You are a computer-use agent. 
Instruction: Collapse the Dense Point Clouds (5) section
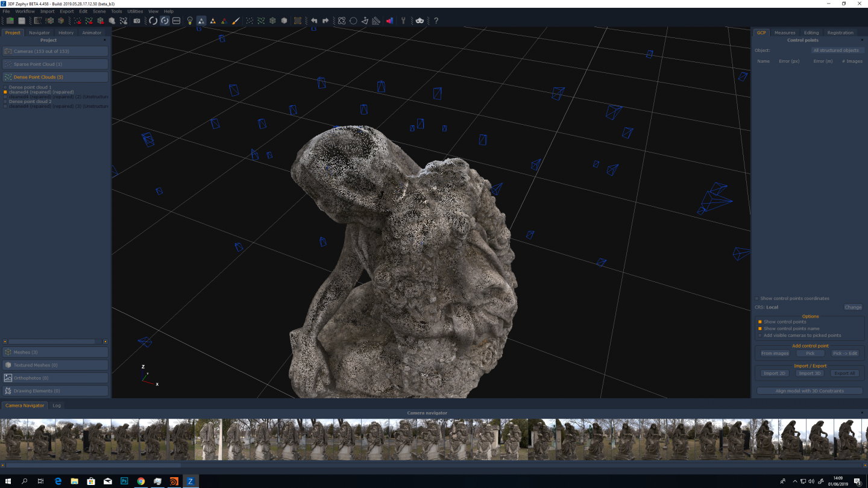click(x=55, y=77)
